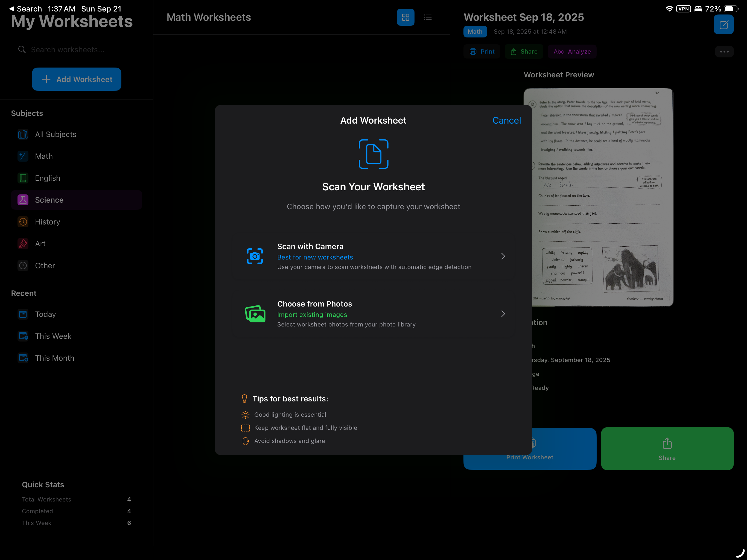This screenshot has height=560, width=747.
Task: Choose the English subject
Action: tap(76, 178)
